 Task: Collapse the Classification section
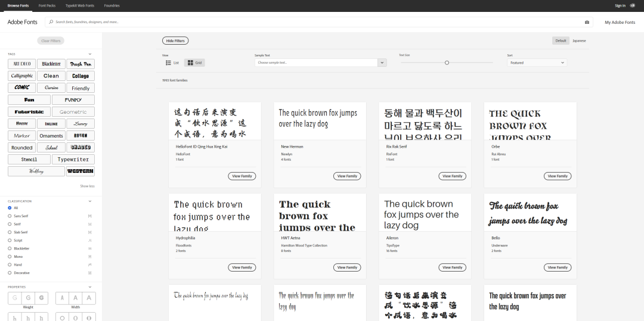[90, 201]
